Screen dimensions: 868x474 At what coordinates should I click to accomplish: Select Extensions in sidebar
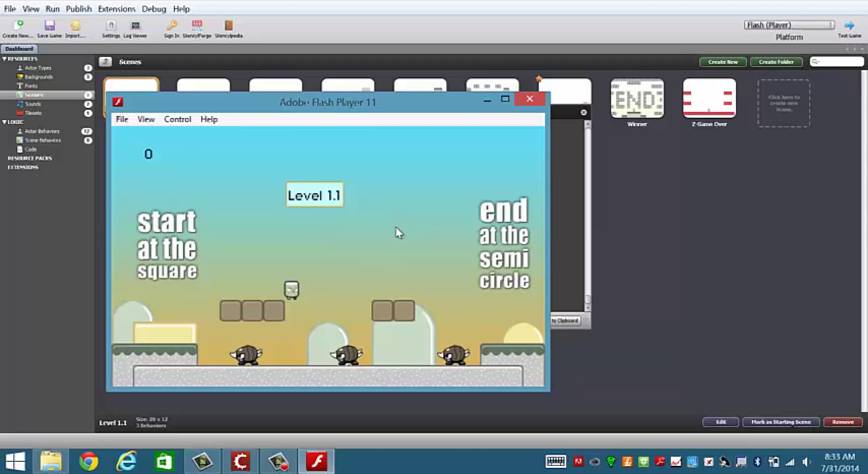click(x=23, y=167)
